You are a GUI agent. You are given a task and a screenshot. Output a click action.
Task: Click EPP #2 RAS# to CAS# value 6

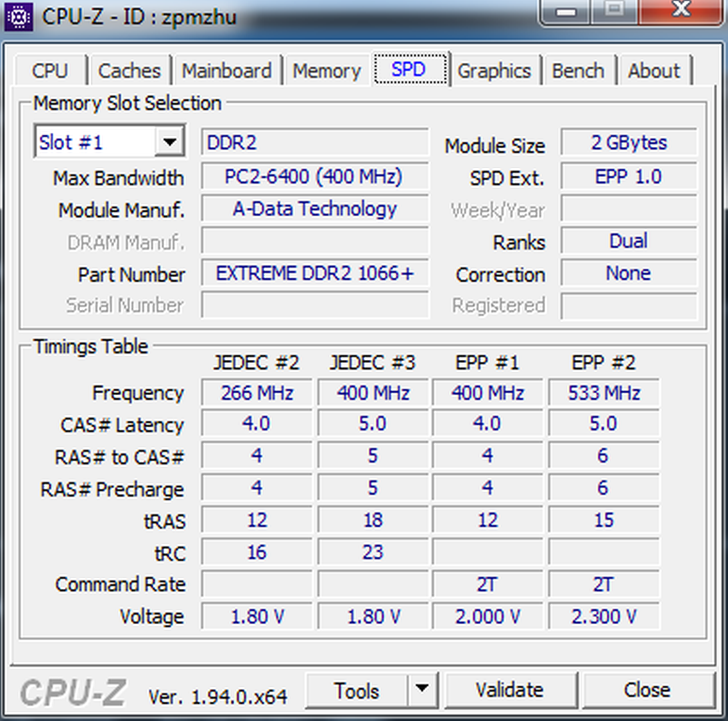pyautogui.click(x=604, y=456)
